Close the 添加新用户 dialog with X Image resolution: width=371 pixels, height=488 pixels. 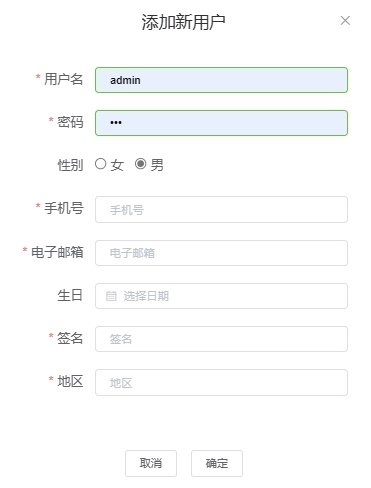345,21
